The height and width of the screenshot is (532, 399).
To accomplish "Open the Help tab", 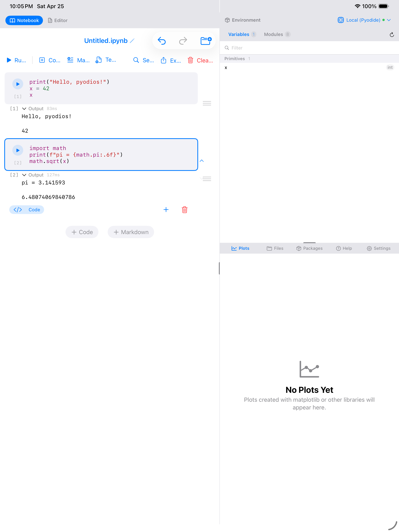I will 344,248.
